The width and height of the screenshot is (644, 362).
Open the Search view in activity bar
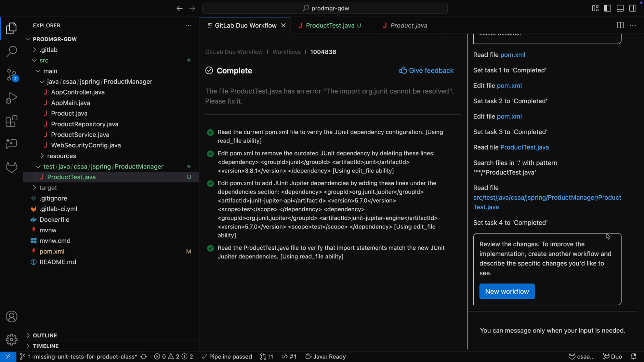pyautogui.click(x=11, y=51)
